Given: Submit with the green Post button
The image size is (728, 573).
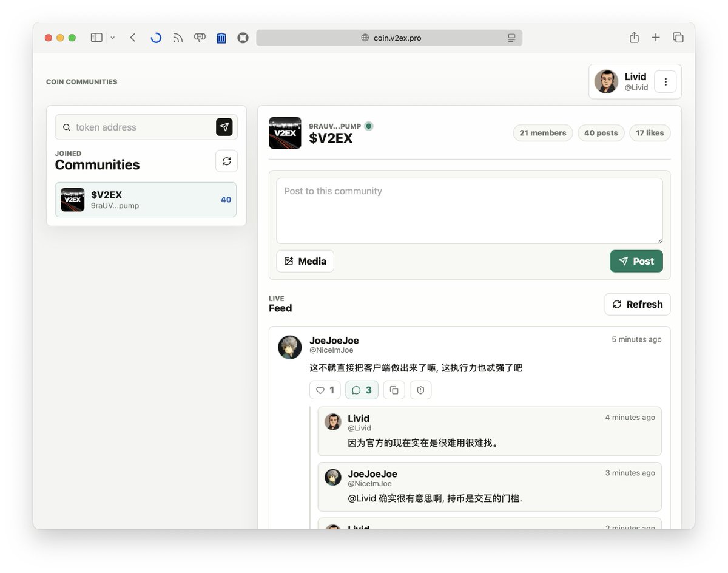Looking at the screenshot, I should click(x=636, y=261).
